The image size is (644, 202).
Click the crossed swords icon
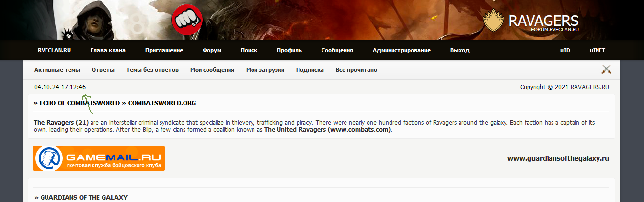[x=607, y=69]
